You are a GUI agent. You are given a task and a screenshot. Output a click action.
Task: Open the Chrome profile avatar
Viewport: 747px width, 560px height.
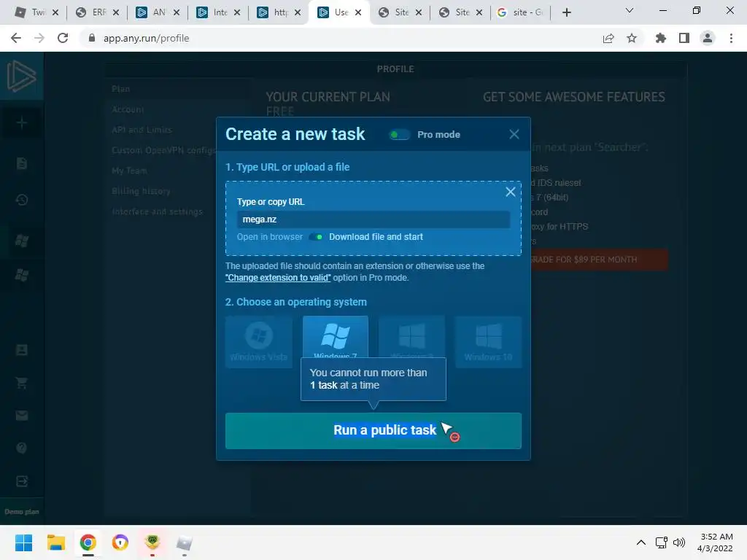(708, 38)
